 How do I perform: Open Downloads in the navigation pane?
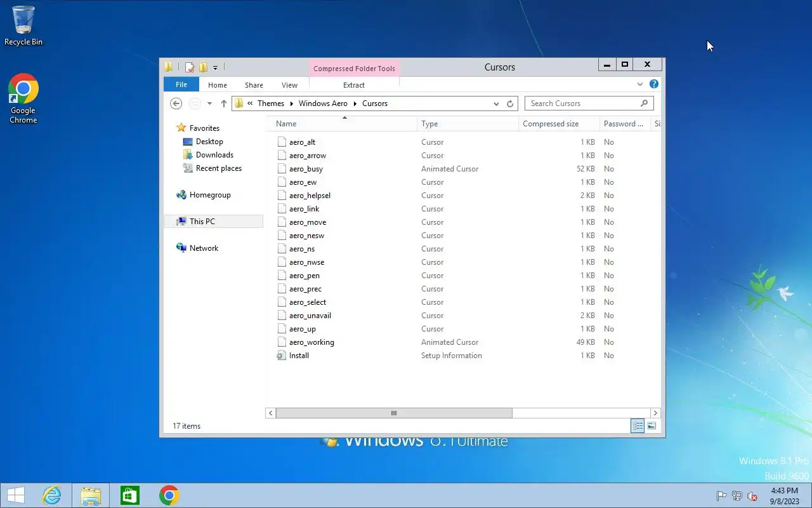pos(214,155)
